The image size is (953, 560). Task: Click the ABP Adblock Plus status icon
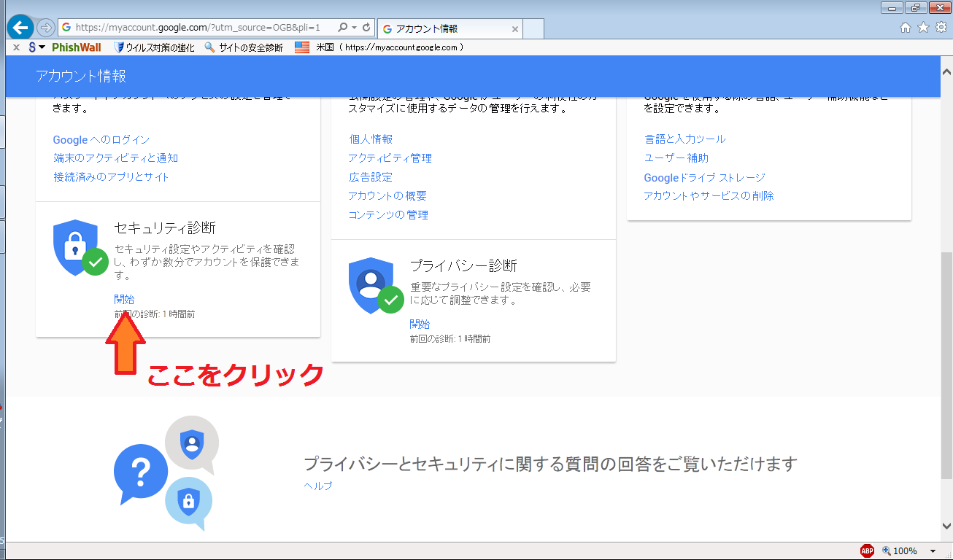point(867,551)
